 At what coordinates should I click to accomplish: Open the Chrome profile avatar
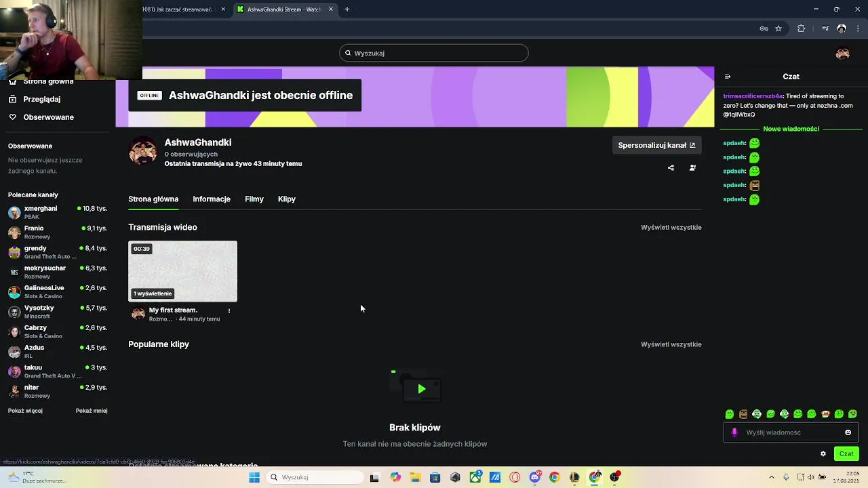coord(842,28)
